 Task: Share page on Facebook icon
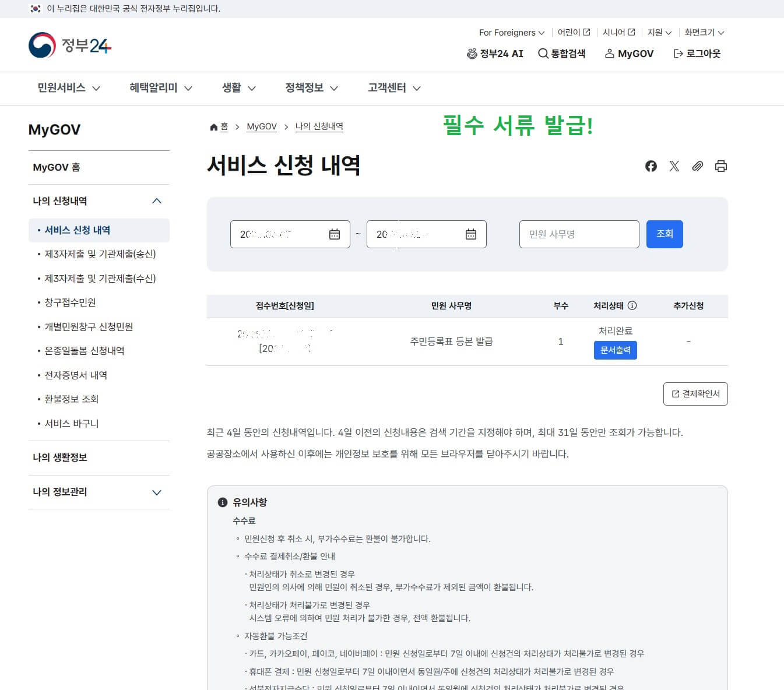pyautogui.click(x=651, y=166)
